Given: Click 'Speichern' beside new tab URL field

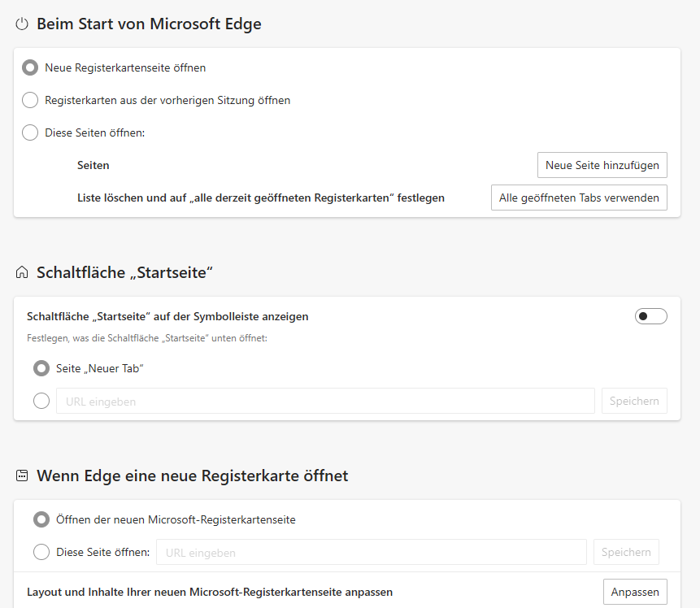Looking at the screenshot, I should coord(626,552).
